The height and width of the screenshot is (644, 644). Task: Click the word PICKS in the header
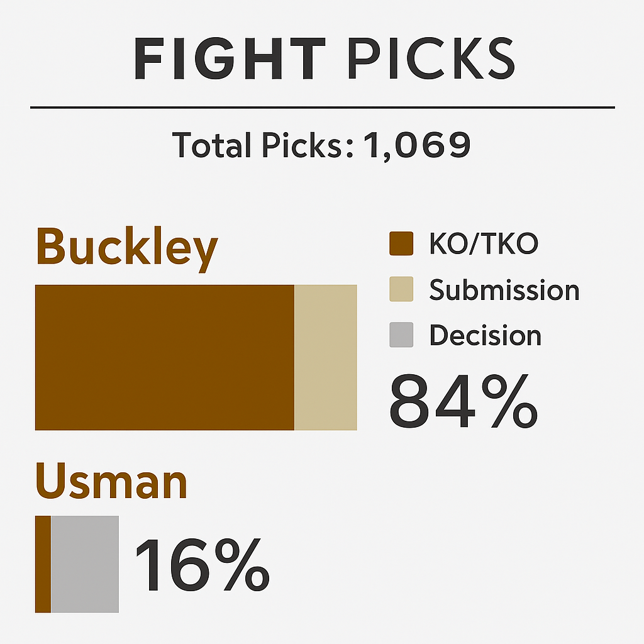[431, 58]
